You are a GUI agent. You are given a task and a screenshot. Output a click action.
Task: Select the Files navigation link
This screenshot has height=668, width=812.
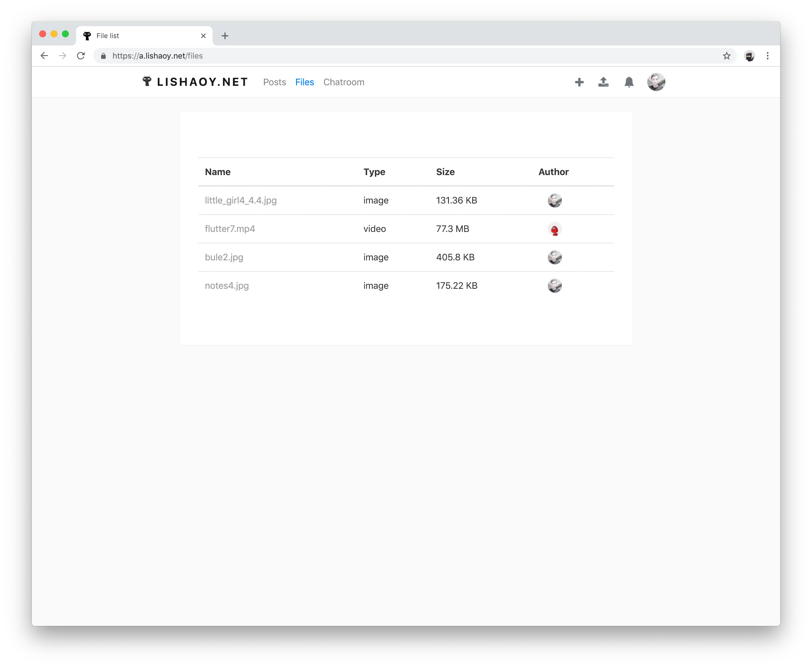304,82
